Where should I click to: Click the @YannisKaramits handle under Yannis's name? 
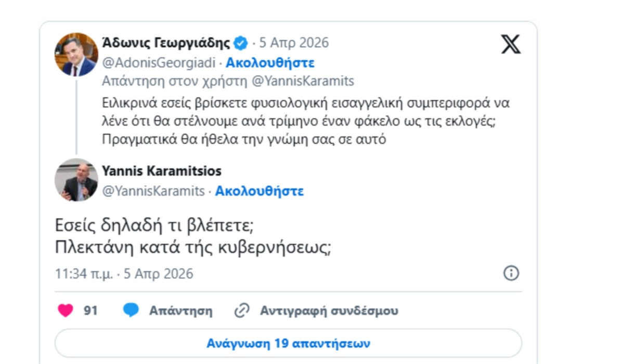pyautogui.click(x=153, y=191)
